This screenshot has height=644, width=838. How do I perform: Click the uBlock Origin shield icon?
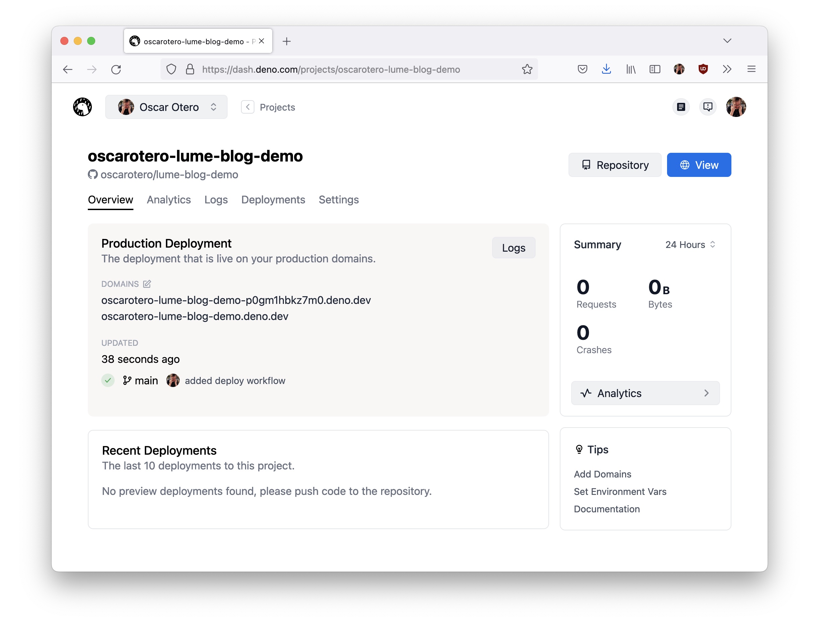[703, 69]
